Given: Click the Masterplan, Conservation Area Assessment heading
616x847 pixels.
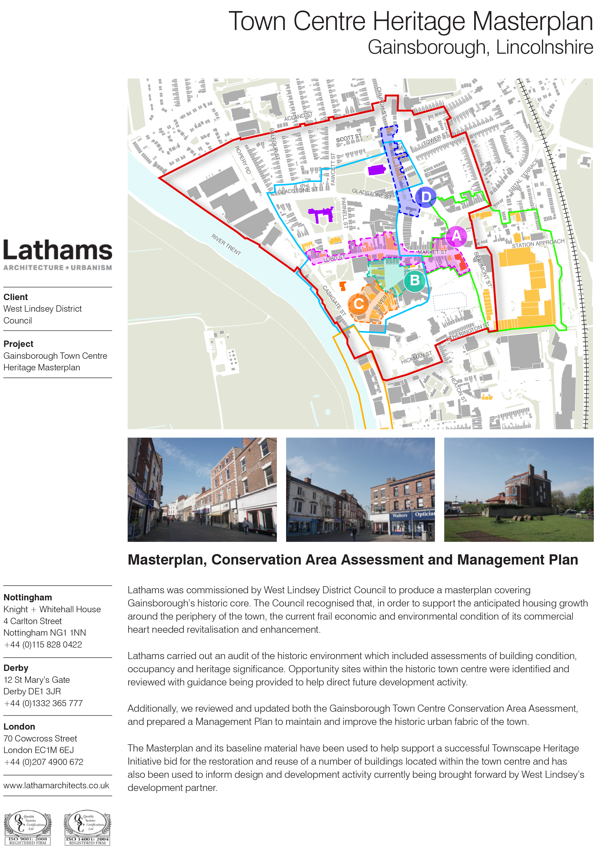Looking at the screenshot, I should pos(353,560).
